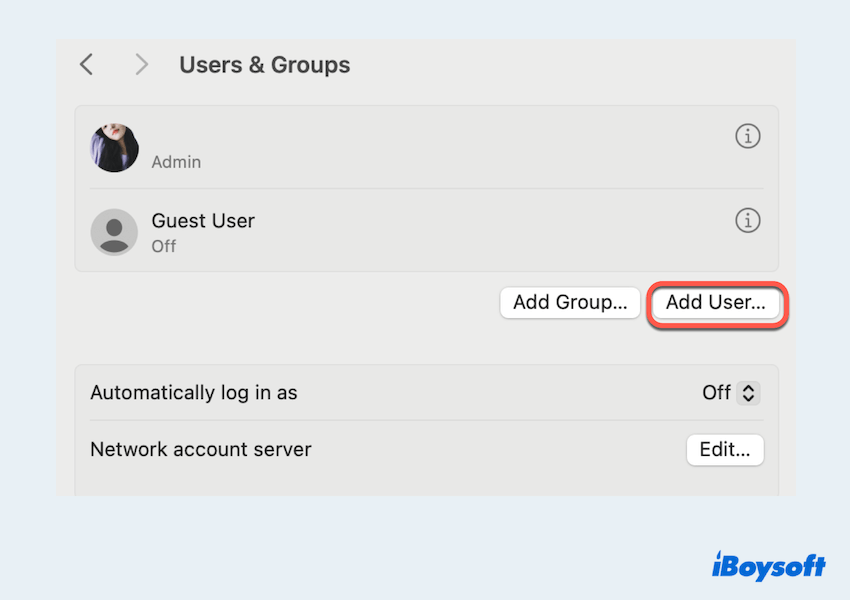Viewport: 850px width, 600px height.
Task: Click the Guest User Off status text
Action: click(x=164, y=246)
